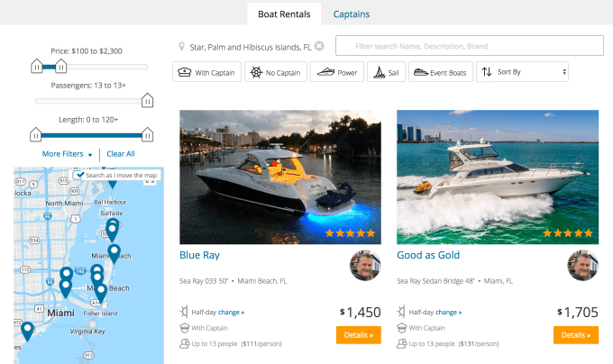Click the passengers slider handle

[147, 100]
